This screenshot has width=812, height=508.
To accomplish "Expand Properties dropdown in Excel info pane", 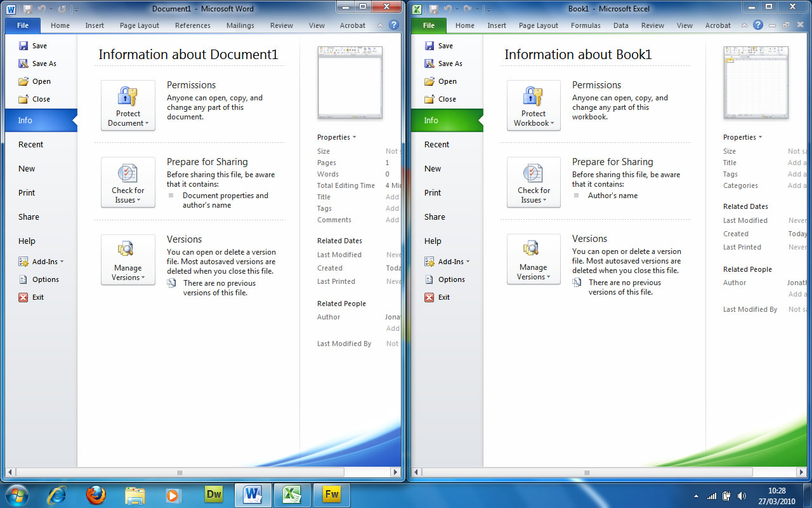I will click(742, 137).
